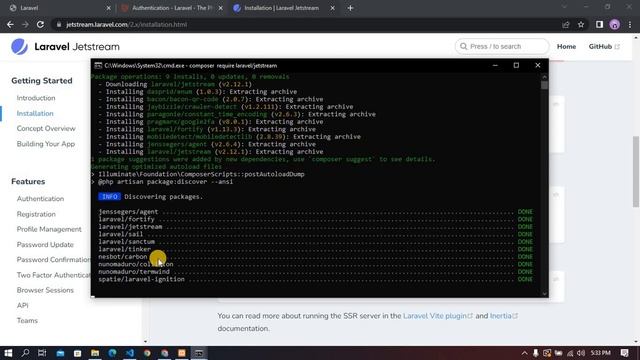Image resolution: width=640 pixels, height=360 pixels.
Task: Open a new browser tab with plus
Action: click(350, 8)
